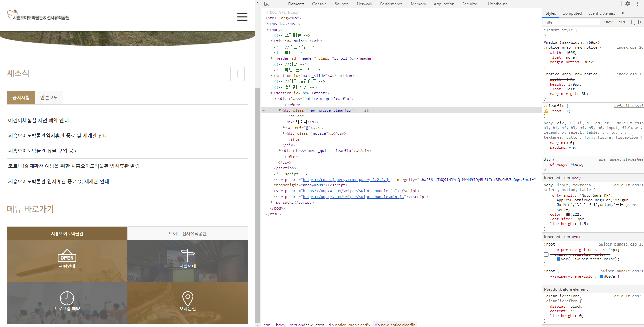Click the #222 color swatch
Screen dimensions: 644x327
tap(568, 214)
